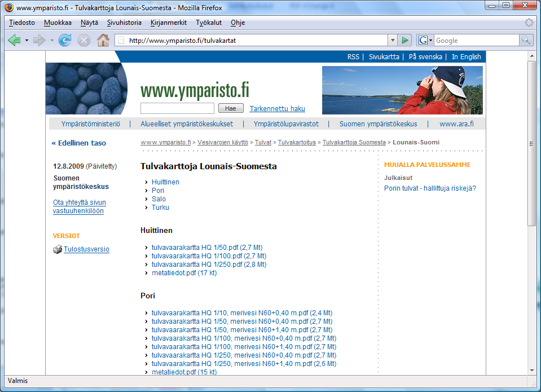
Task: Click the green Back arrow button
Action: tap(14, 41)
